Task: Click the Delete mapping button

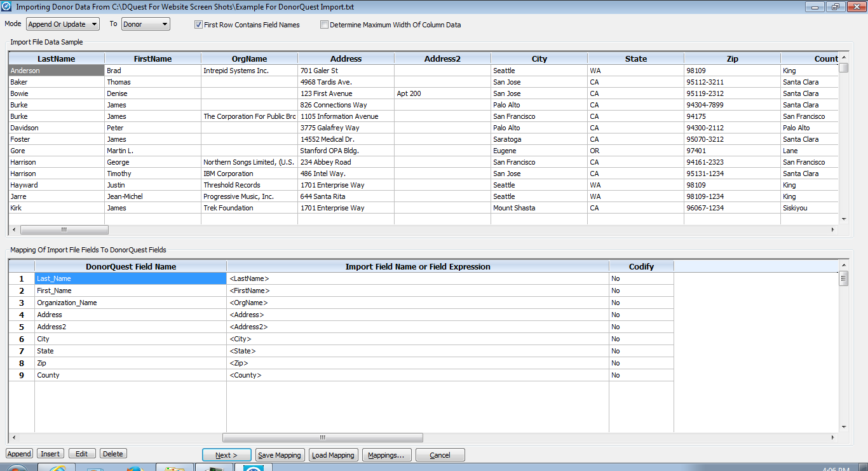Action: click(x=113, y=454)
